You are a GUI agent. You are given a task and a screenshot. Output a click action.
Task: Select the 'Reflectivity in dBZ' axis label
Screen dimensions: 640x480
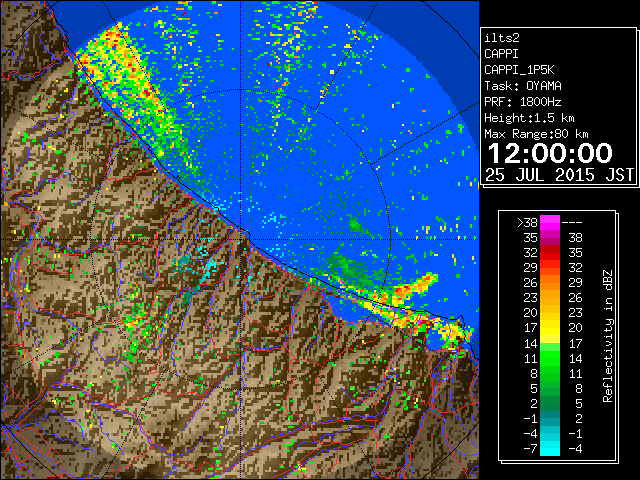click(x=608, y=336)
